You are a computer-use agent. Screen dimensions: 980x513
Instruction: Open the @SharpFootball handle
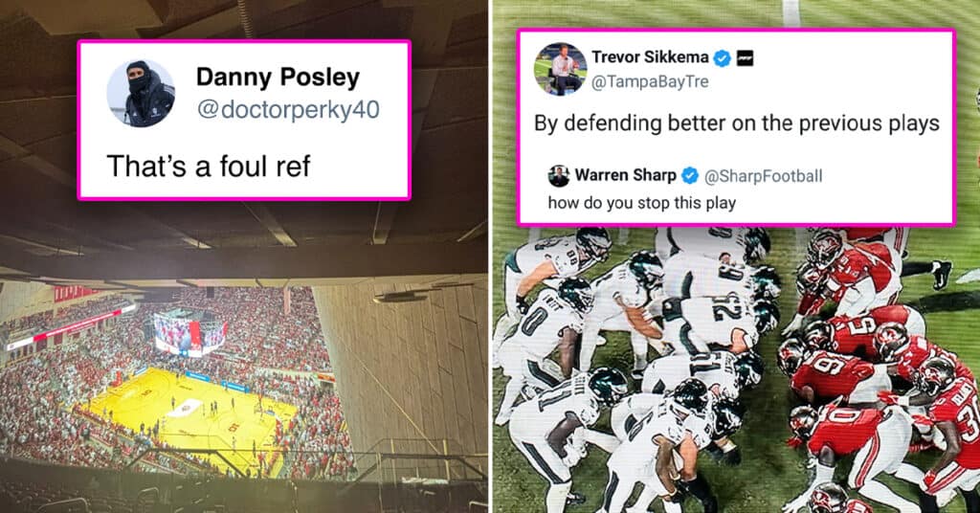(763, 176)
